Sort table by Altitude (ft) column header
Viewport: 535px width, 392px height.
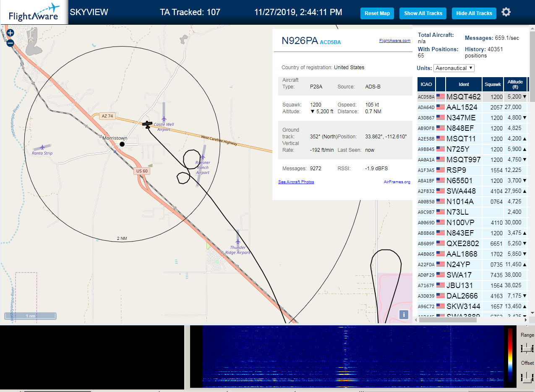(515, 84)
